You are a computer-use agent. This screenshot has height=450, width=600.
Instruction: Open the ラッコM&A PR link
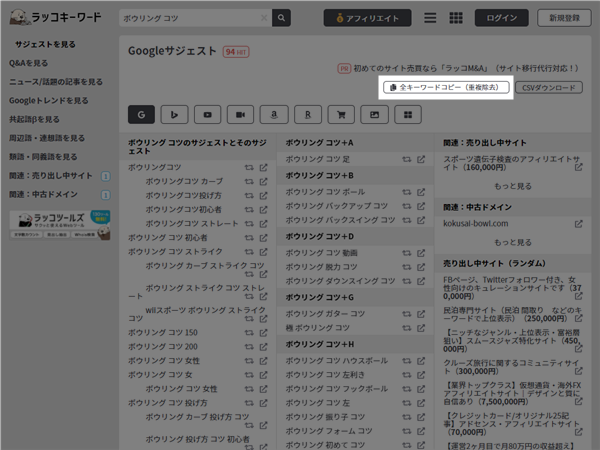(465, 68)
